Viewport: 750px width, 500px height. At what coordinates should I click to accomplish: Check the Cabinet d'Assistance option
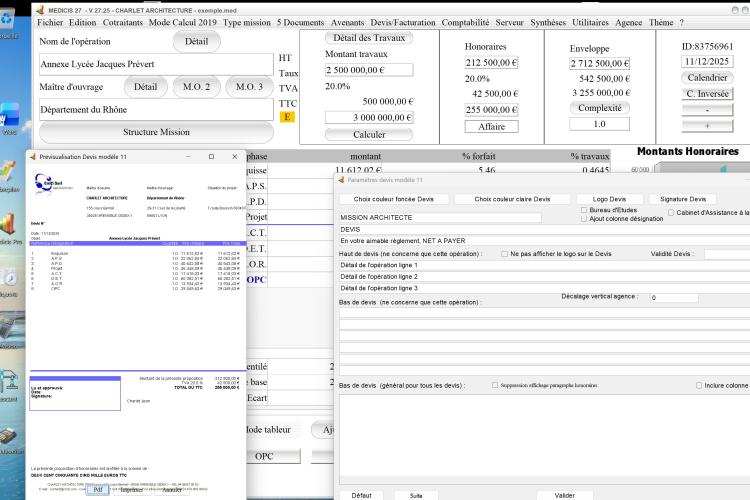(671, 212)
